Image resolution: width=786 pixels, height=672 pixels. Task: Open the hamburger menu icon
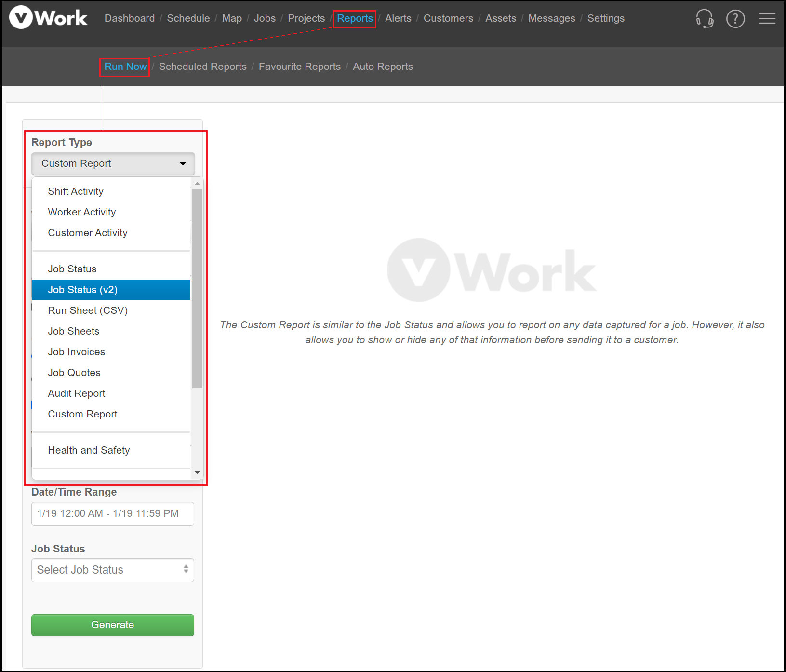[x=767, y=19]
